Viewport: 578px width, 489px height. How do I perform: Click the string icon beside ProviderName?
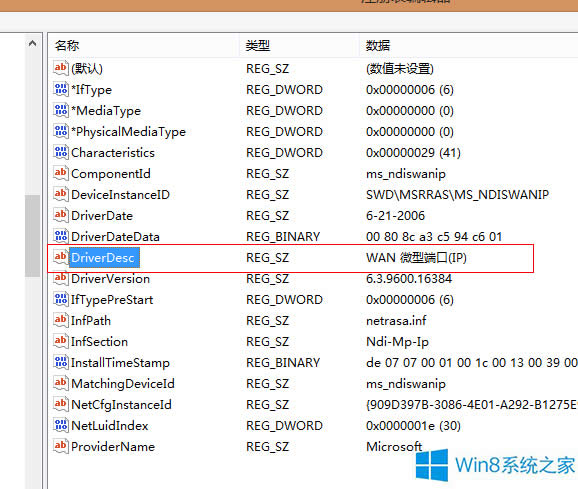coord(60,446)
